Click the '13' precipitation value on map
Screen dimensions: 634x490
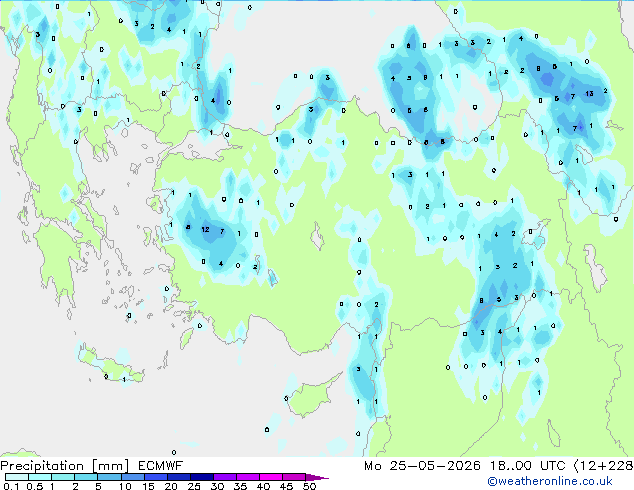[590, 94]
